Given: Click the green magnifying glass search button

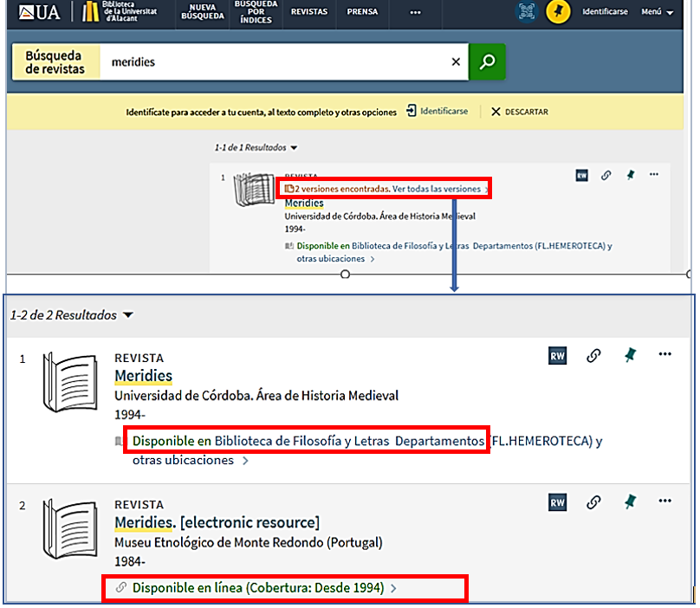Looking at the screenshot, I should pyautogui.click(x=487, y=61).
